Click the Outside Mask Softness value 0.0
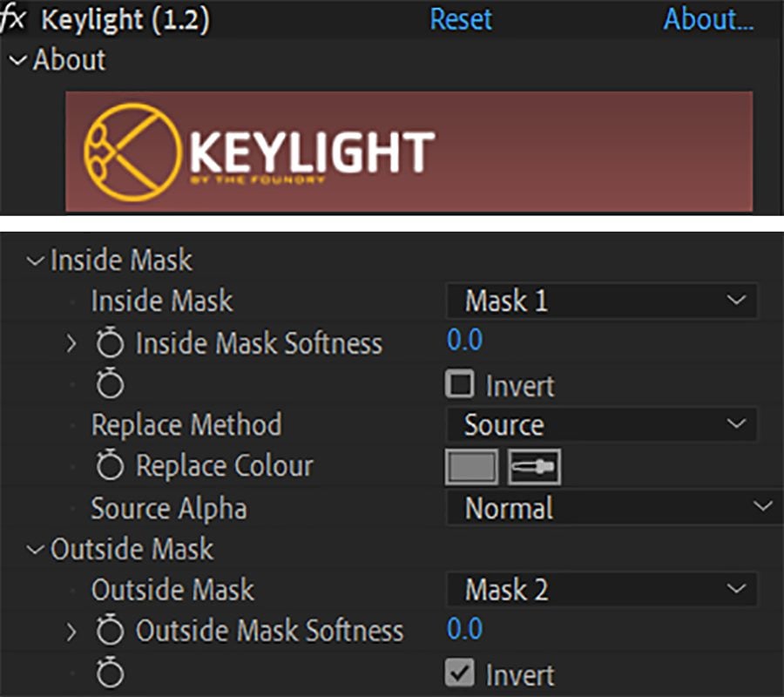The width and height of the screenshot is (784, 697). 464,628
